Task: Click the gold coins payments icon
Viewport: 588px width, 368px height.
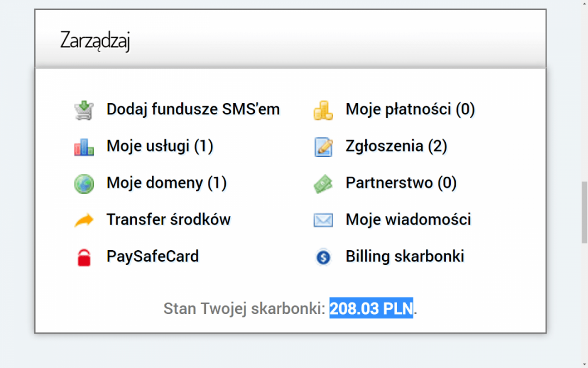Action: 323,110
